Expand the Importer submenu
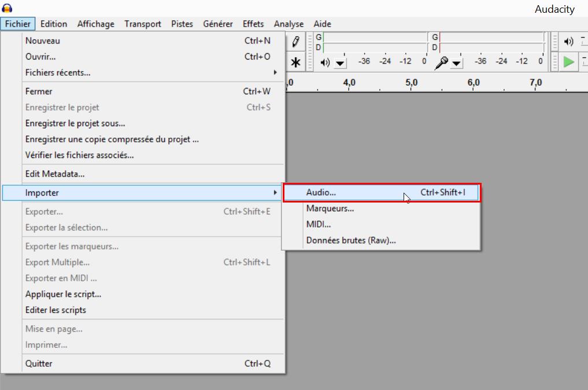The width and height of the screenshot is (588, 390). [x=142, y=193]
